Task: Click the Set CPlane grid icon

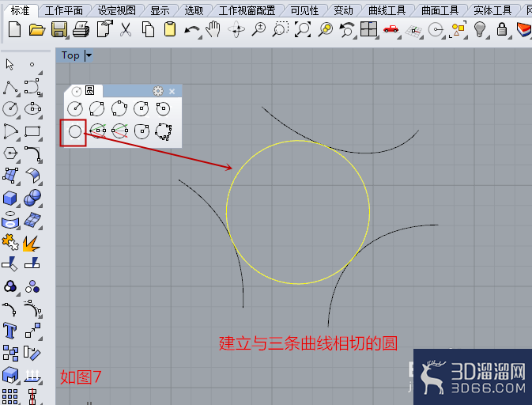Action: click(413, 31)
